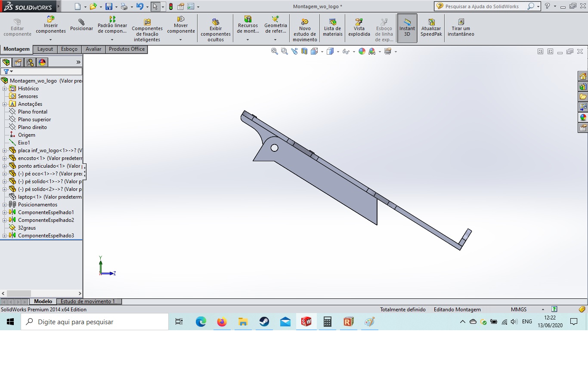Click Tirar um instantâneo
The width and height of the screenshot is (588, 390).
(x=461, y=28)
